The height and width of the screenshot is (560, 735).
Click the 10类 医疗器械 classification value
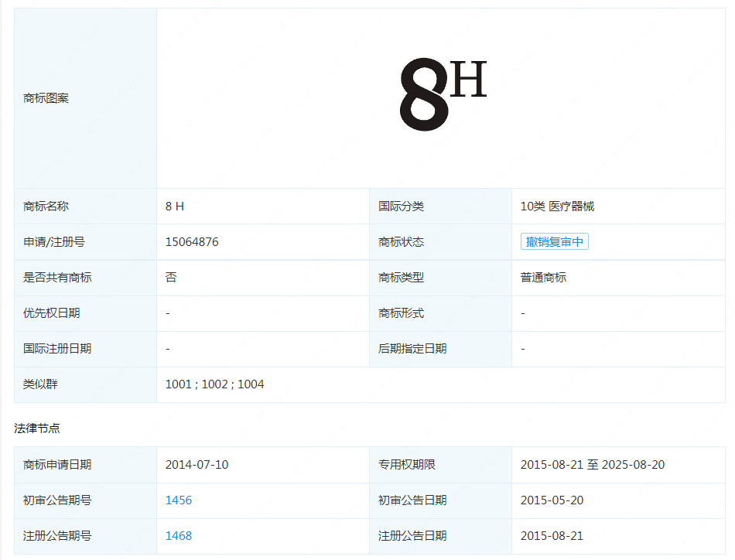pyautogui.click(x=557, y=207)
